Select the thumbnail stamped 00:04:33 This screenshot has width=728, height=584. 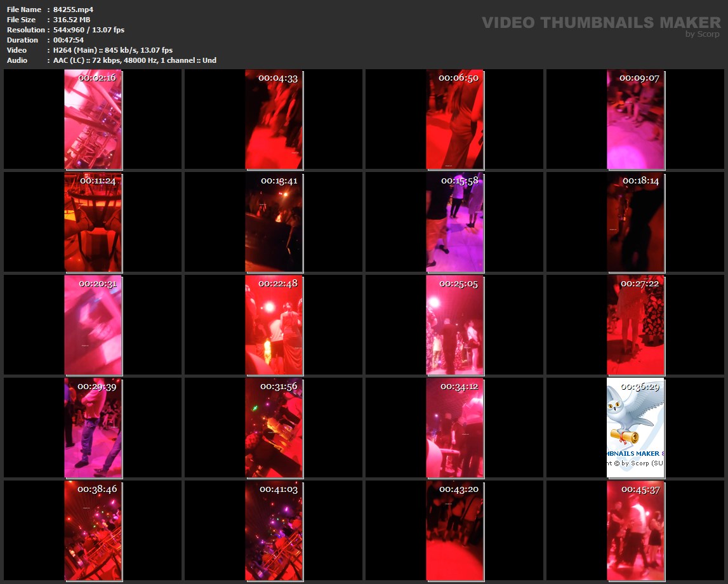coord(274,120)
